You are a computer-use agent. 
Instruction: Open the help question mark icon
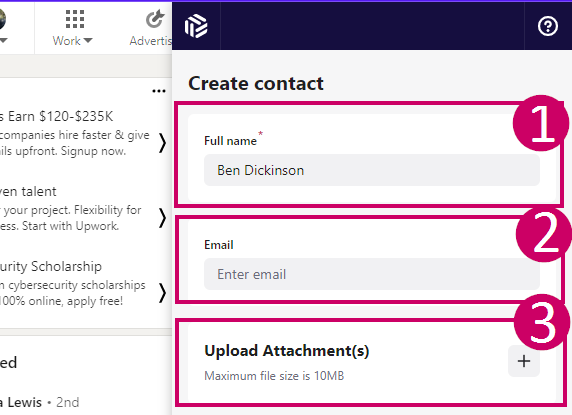(548, 26)
